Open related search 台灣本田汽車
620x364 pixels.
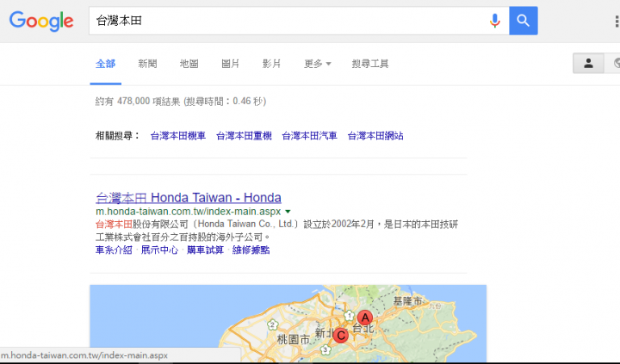coord(310,136)
